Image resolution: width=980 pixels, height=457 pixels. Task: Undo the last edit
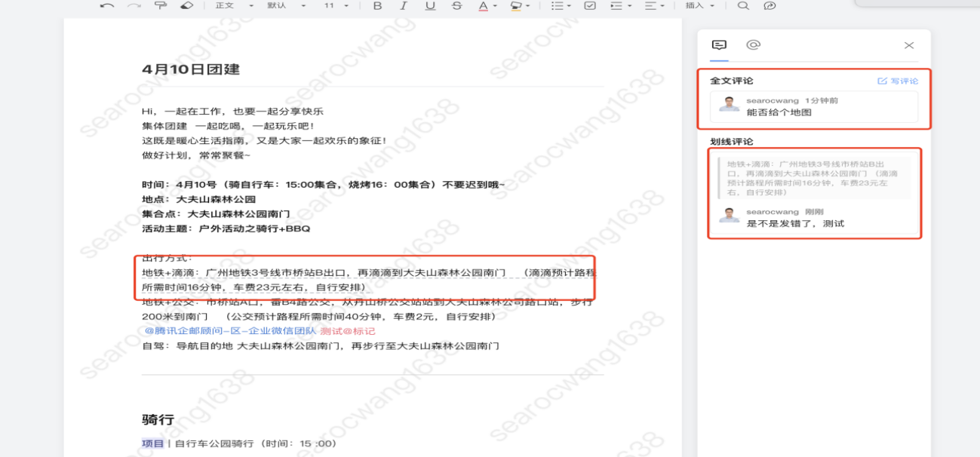pos(106,6)
